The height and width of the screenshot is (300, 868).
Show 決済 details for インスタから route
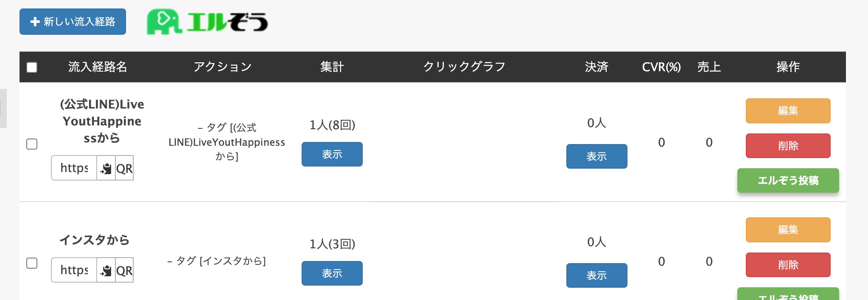point(597,275)
